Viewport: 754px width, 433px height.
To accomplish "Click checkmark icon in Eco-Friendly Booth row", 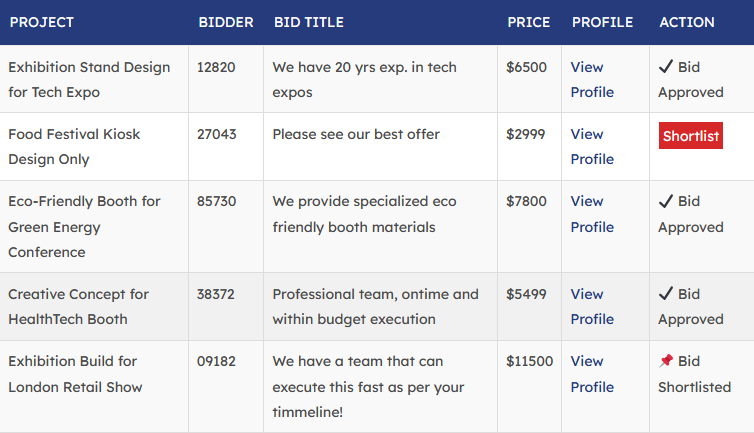I will (666, 201).
